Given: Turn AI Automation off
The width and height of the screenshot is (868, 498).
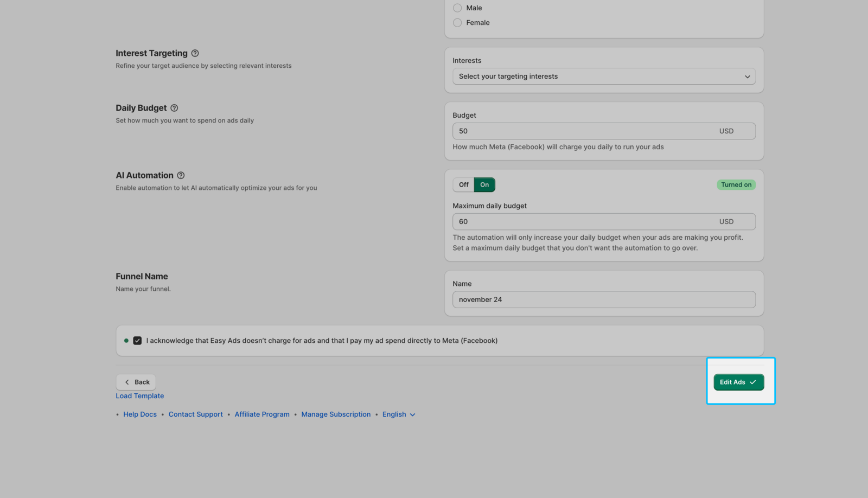Looking at the screenshot, I should pyautogui.click(x=463, y=184).
